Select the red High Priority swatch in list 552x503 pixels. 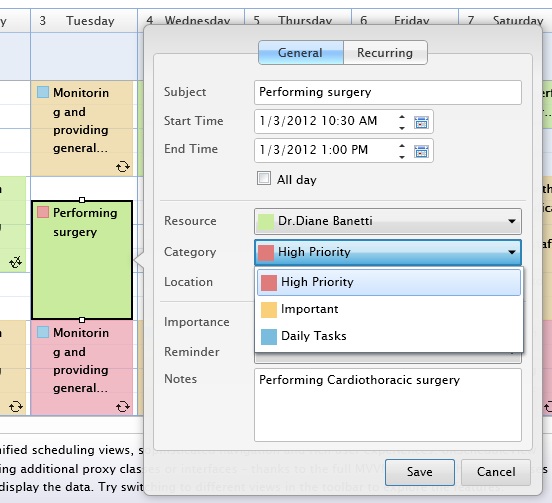[269, 283]
